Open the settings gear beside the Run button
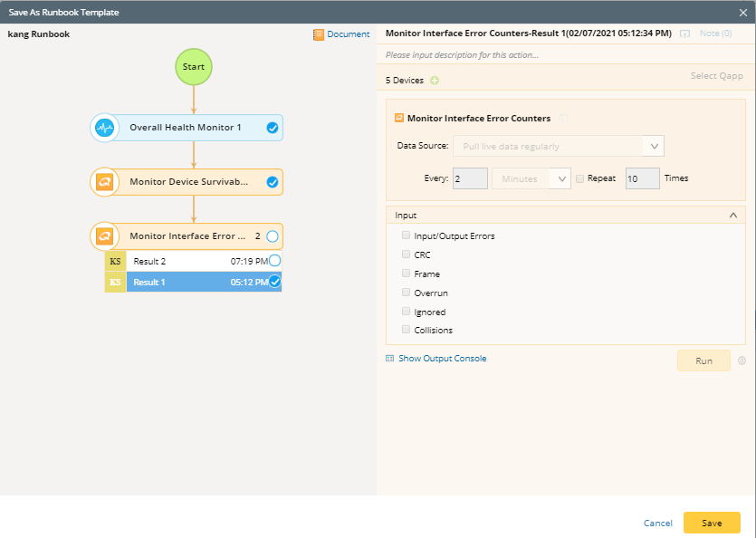Screen dimensions: 756x538 click(742, 360)
